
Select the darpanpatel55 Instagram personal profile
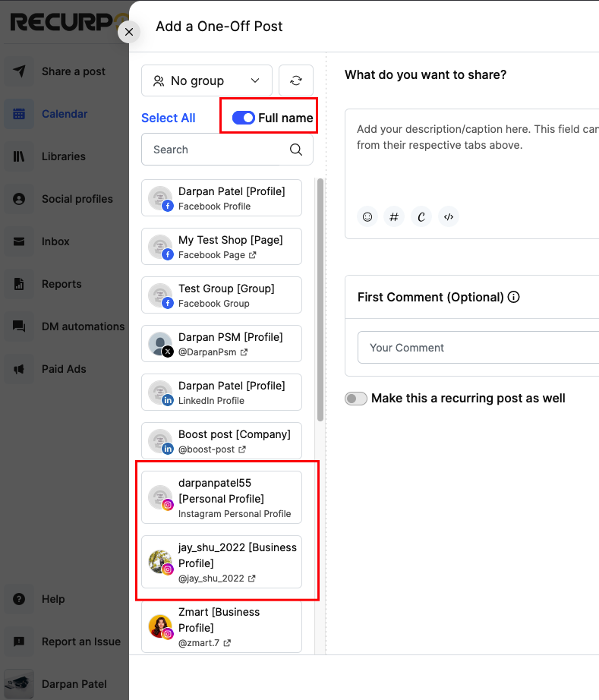[x=222, y=497]
